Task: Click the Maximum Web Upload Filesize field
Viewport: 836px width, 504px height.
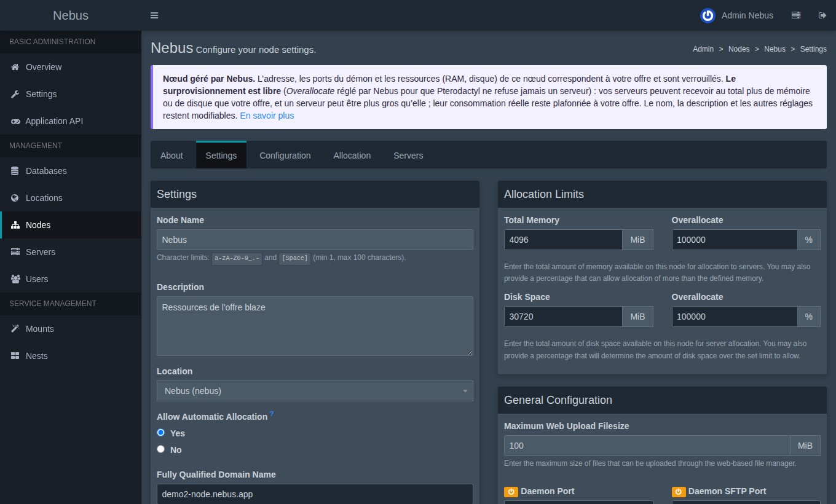Action: click(647, 446)
